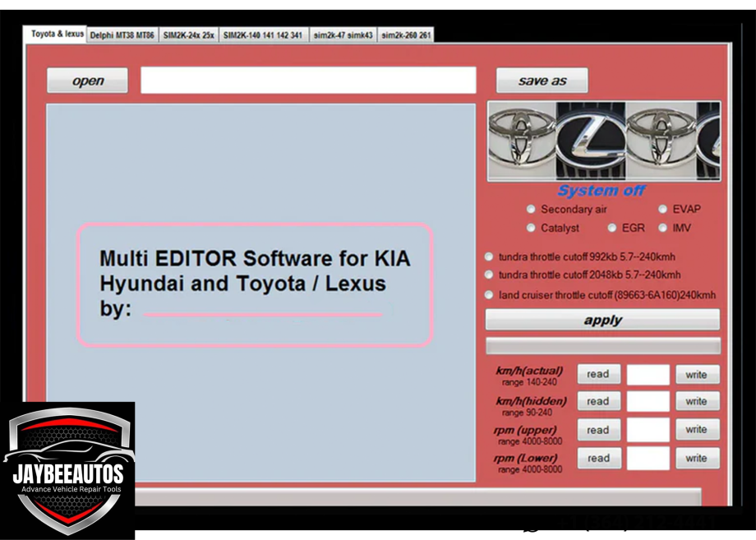Screen dimensions: 756x540
Task: Select the EGR radio option
Action: 612,228
